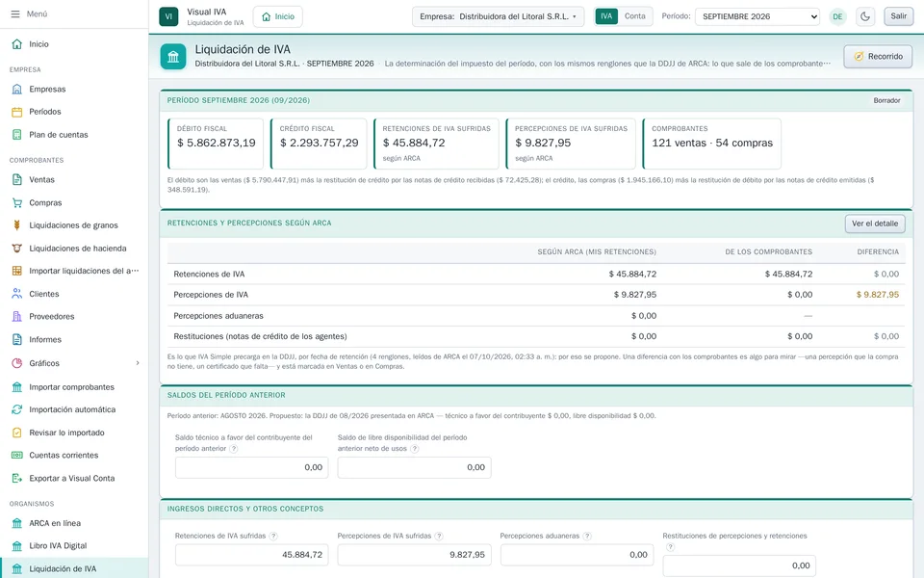
Task: Open Libro IVA Digital icon
Action: (17, 545)
